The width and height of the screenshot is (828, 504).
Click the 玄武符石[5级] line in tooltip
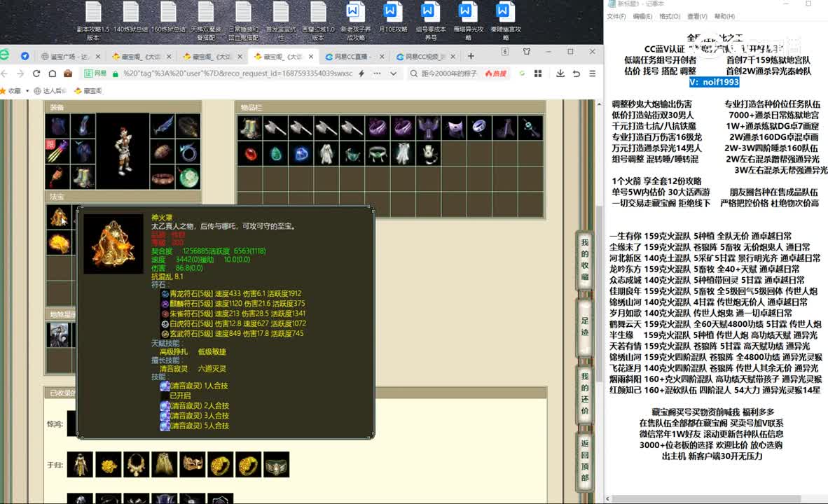click(x=233, y=333)
